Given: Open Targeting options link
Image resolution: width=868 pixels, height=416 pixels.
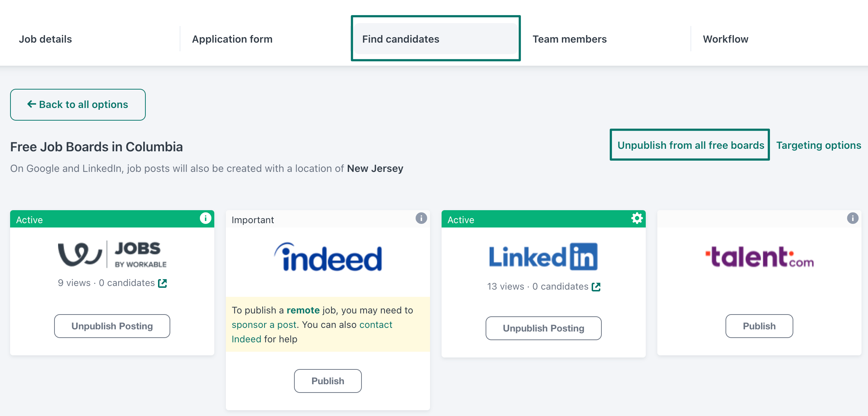Looking at the screenshot, I should (819, 145).
